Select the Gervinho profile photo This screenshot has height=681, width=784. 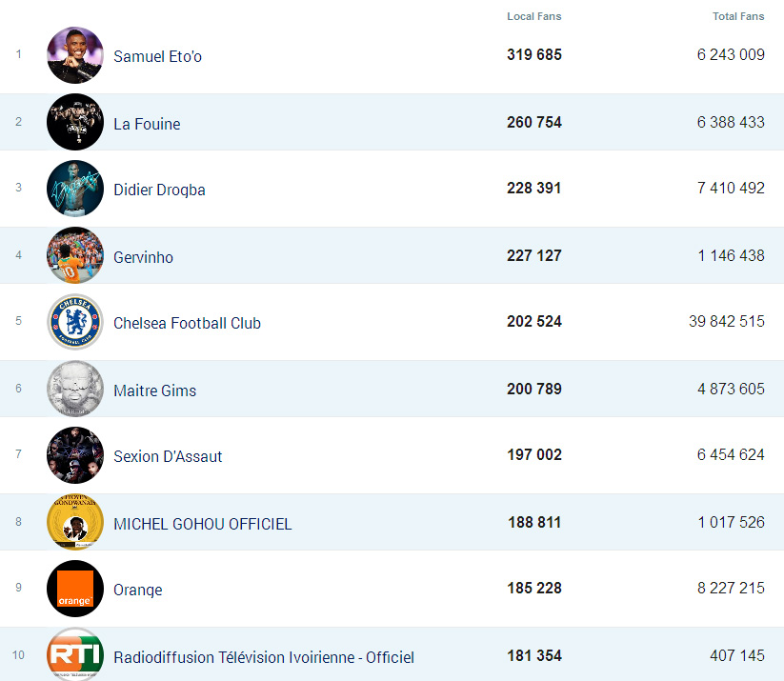coord(75,255)
